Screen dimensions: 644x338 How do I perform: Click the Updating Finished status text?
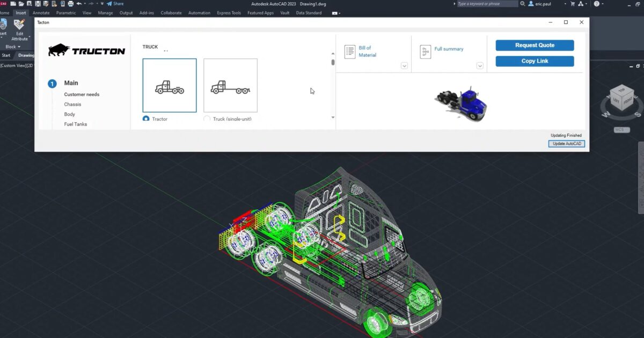coord(566,135)
